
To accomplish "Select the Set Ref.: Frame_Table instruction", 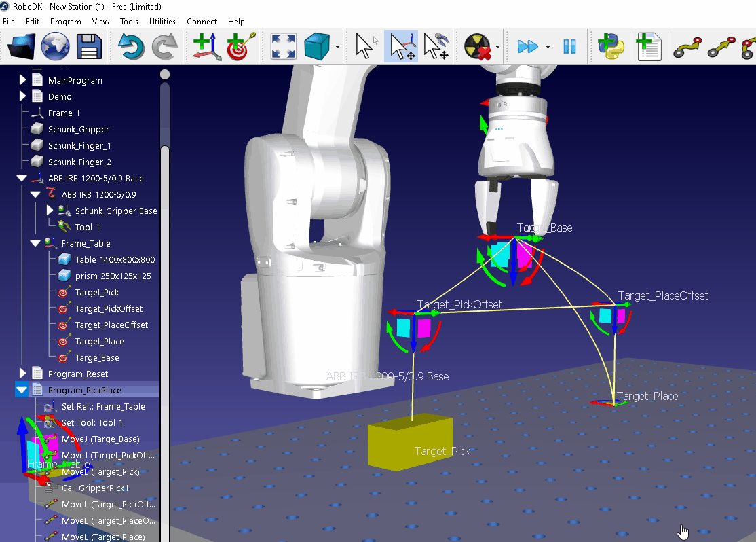I will 103,406.
